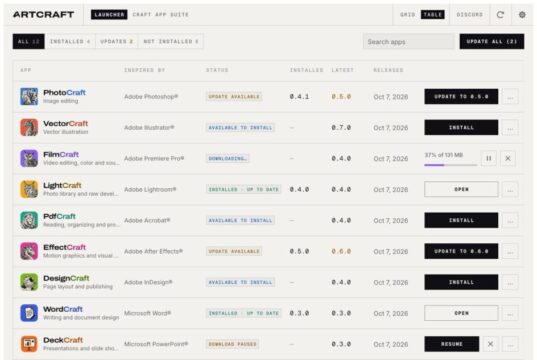Click the PdfCraft app icon
This screenshot has width=537, height=360.
pos(29,220)
